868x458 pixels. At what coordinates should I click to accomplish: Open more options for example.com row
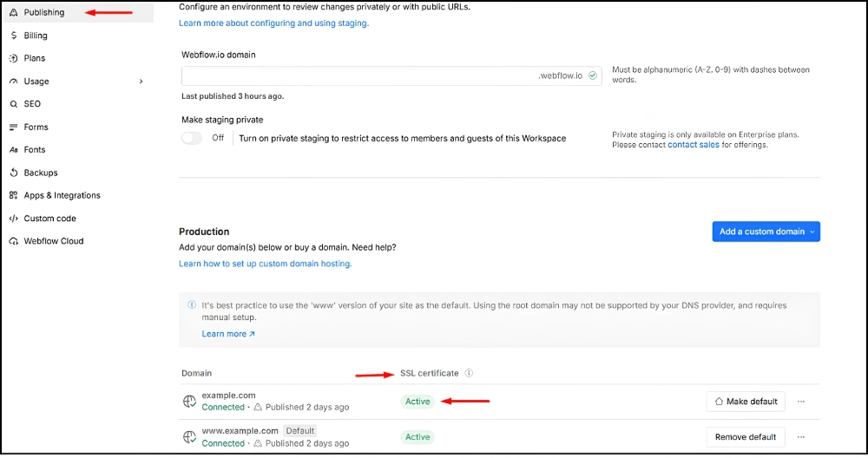click(801, 402)
